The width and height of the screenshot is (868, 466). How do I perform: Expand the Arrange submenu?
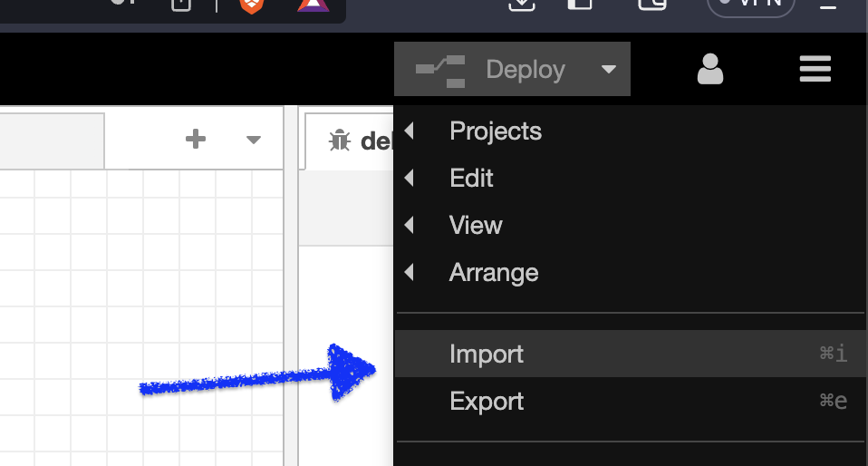[x=493, y=273]
